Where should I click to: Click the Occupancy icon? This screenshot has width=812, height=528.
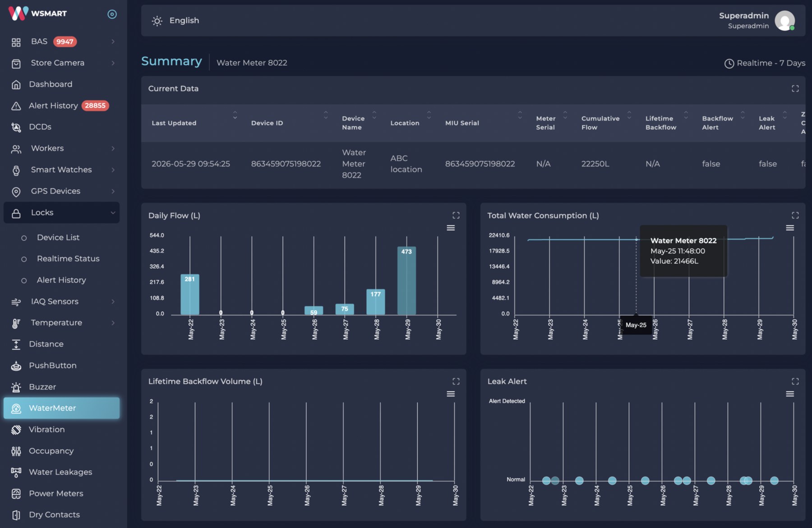click(x=16, y=451)
